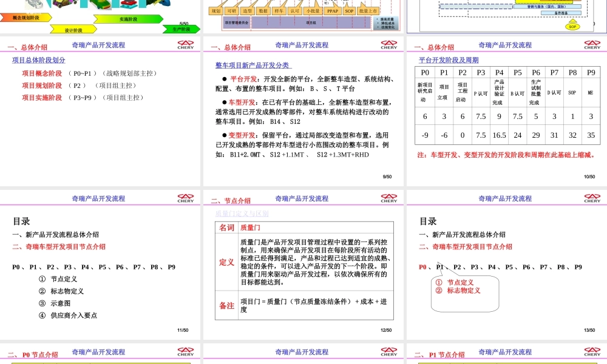Select slide thumbnail numbered 11/50

pyautogui.click(x=100, y=265)
